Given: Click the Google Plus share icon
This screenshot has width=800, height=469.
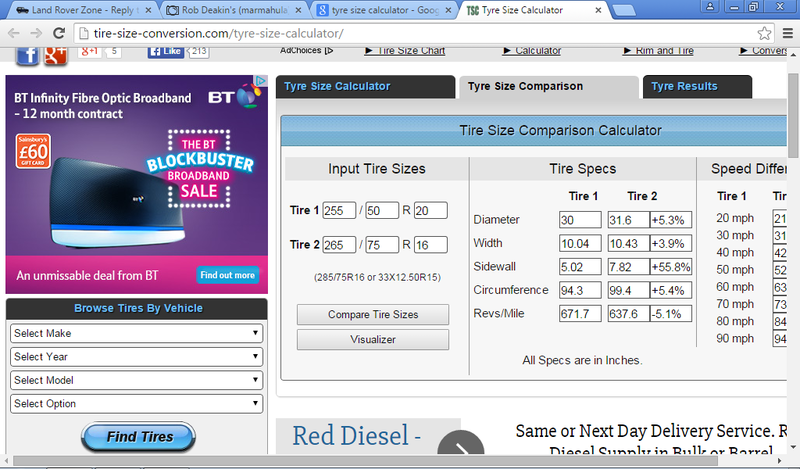Looking at the screenshot, I should point(56,55).
